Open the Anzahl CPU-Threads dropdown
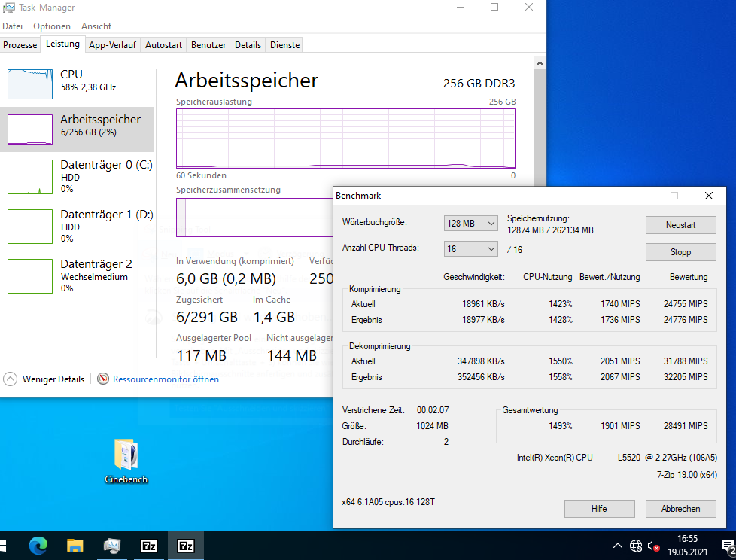The width and height of the screenshot is (736, 560). [470, 249]
